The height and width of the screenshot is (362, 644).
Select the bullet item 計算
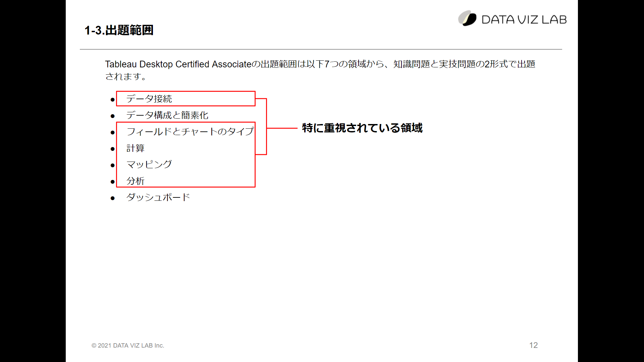(x=136, y=148)
